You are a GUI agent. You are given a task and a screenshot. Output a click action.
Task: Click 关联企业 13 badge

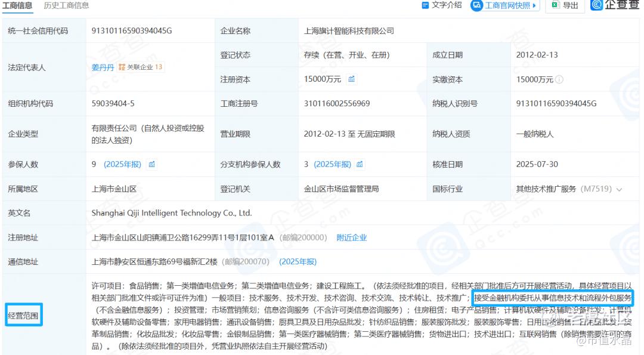[141, 67]
